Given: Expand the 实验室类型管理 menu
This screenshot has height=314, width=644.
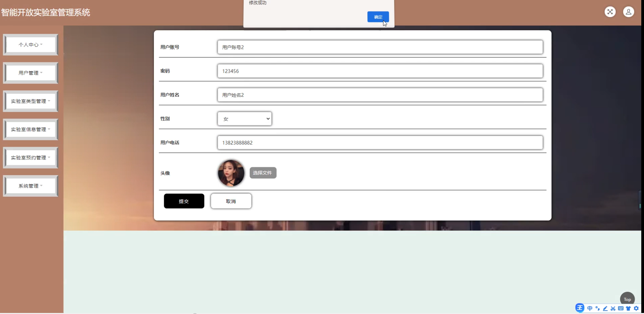Looking at the screenshot, I should pyautogui.click(x=30, y=101).
